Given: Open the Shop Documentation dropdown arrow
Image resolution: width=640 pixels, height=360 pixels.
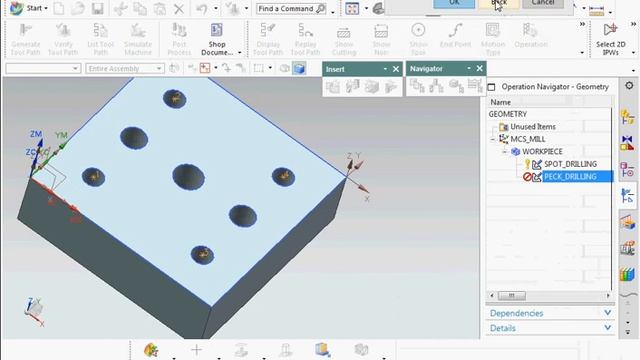Looking at the screenshot, I should tap(240, 53).
